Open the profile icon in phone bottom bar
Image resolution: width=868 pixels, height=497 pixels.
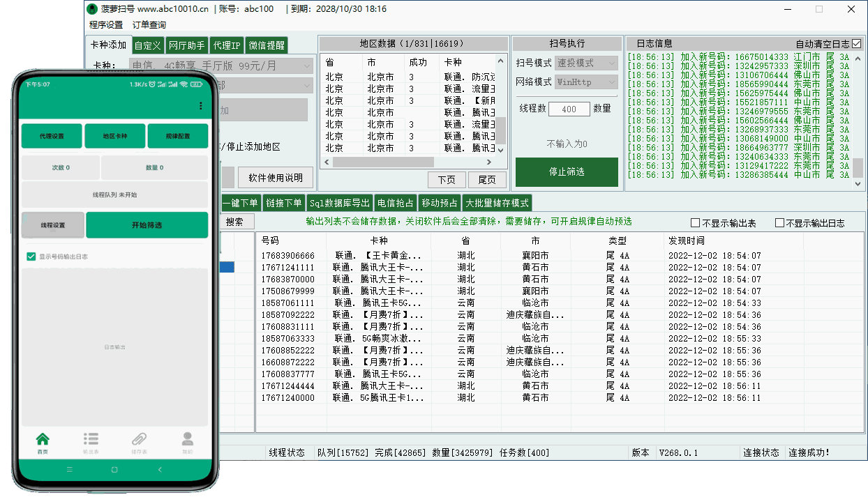[187, 441]
